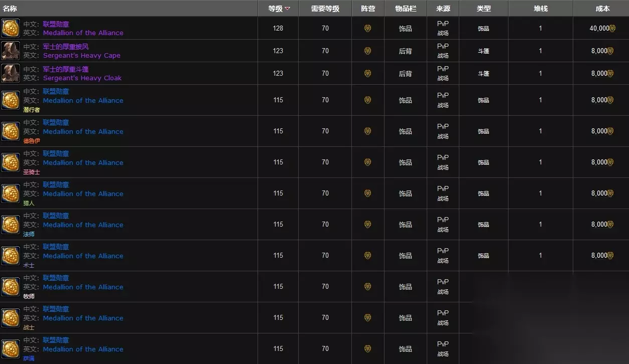
Task: Click the sort arrow next to 等级
Action: pos(287,9)
